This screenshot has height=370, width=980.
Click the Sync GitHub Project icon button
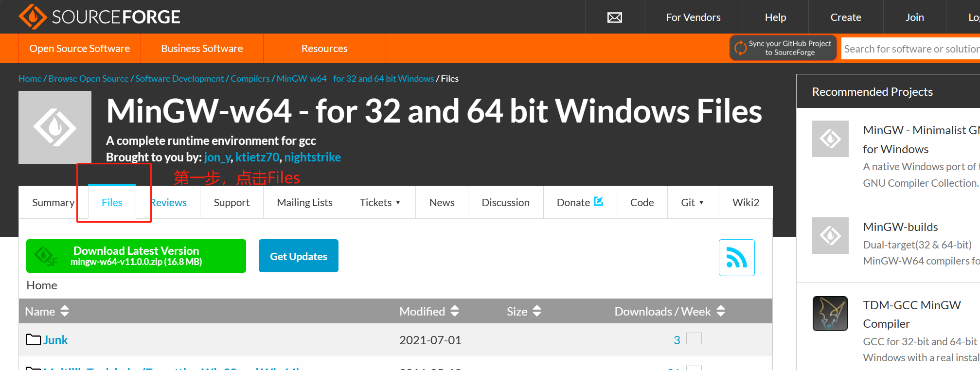pos(783,48)
